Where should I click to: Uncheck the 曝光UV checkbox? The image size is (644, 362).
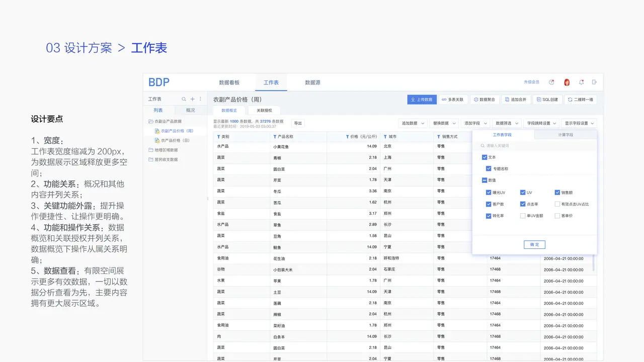pos(489,193)
